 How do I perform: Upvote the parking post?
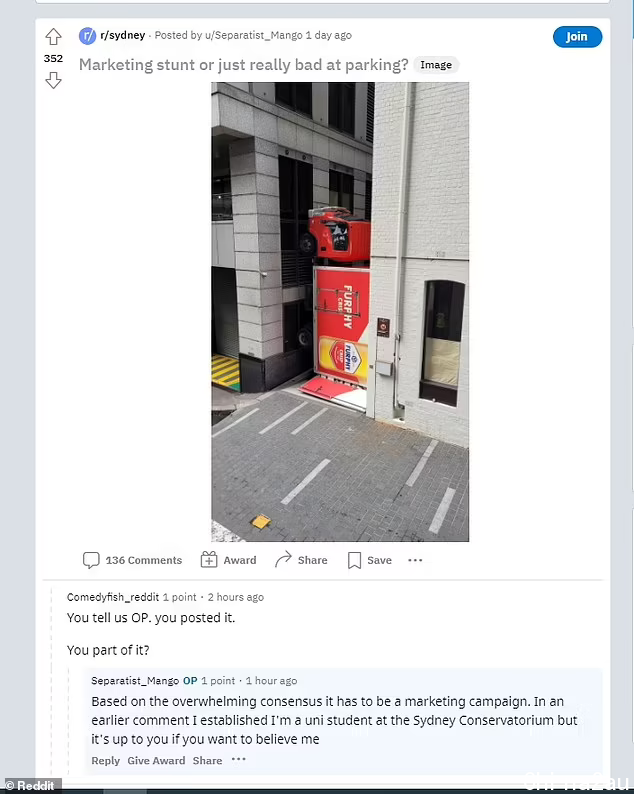53,37
